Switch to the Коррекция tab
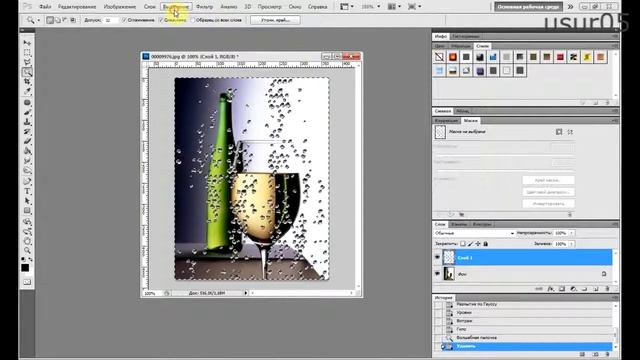640x360 pixels. click(x=446, y=121)
